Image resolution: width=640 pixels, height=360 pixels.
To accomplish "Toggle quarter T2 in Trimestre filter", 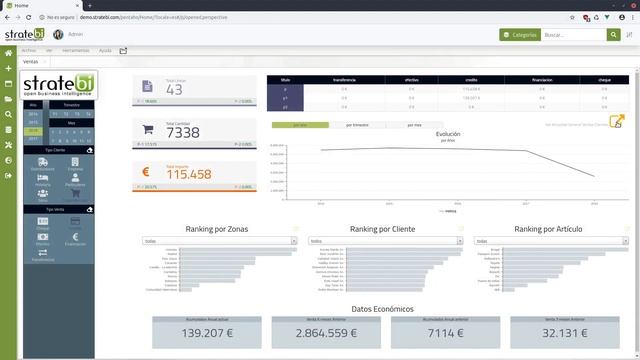I will [66, 114].
